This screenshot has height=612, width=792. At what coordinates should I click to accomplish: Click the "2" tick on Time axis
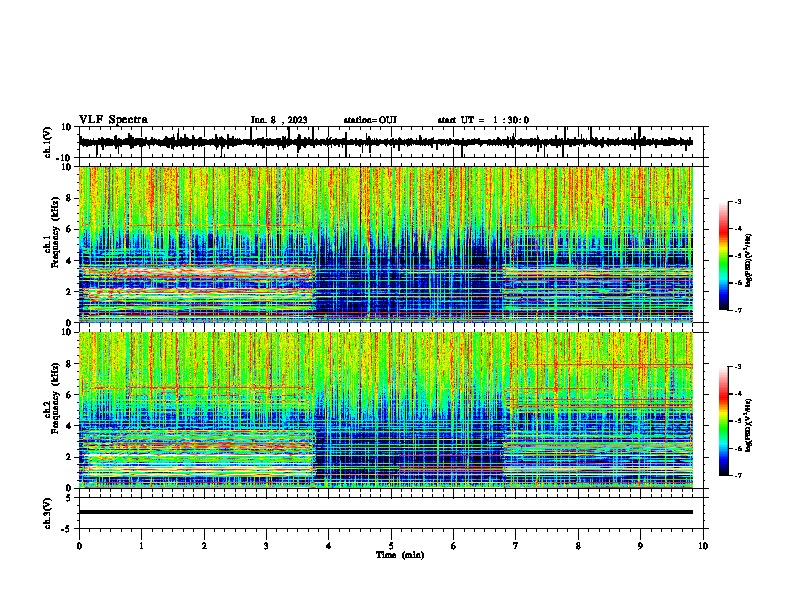coord(204,546)
